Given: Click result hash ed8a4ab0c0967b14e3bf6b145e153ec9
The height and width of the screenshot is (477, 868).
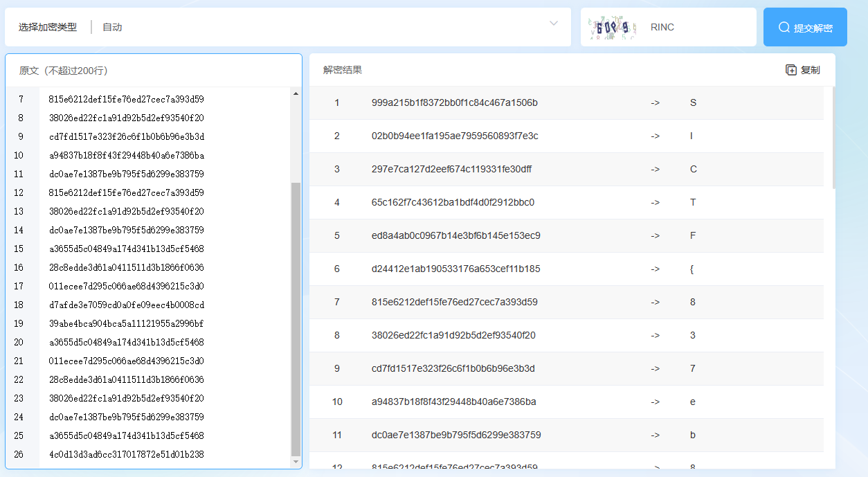Looking at the screenshot, I should 456,235.
